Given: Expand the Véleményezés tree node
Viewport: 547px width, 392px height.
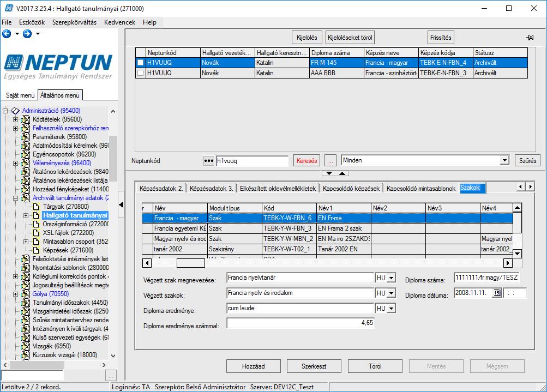Looking at the screenshot, I should click(x=15, y=163).
